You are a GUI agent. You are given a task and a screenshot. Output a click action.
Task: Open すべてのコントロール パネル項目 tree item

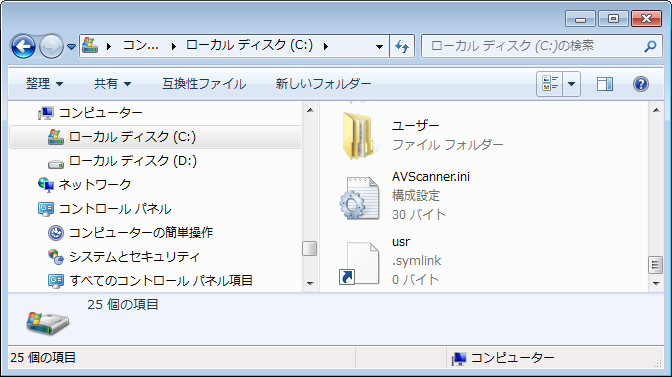point(161,281)
